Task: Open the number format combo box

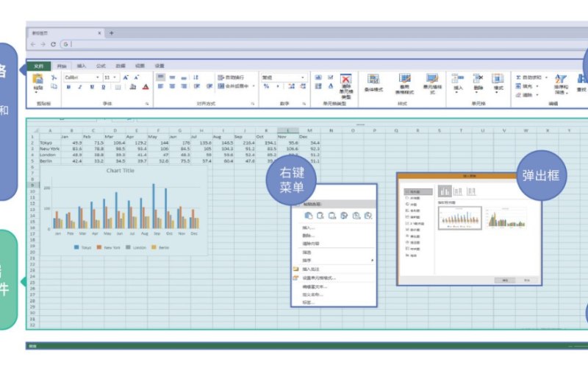Action: 284,77
